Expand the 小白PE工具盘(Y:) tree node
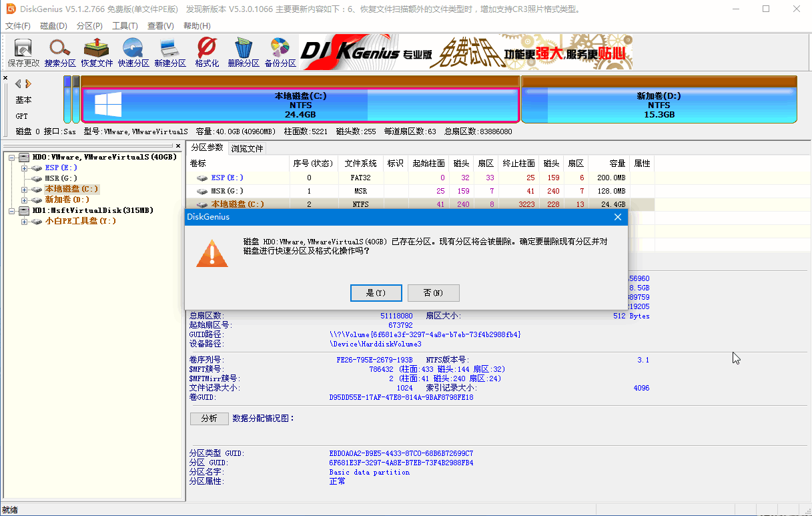This screenshot has width=812, height=516. point(23,221)
